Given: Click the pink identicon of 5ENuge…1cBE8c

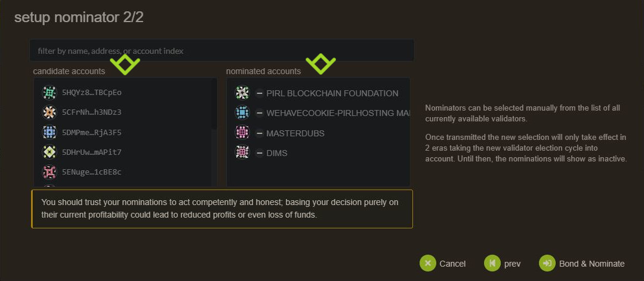Looking at the screenshot, I should 50,172.
